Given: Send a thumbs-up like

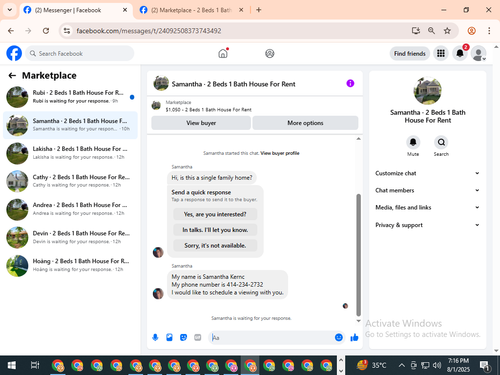Looking at the screenshot, I should click(x=354, y=338).
